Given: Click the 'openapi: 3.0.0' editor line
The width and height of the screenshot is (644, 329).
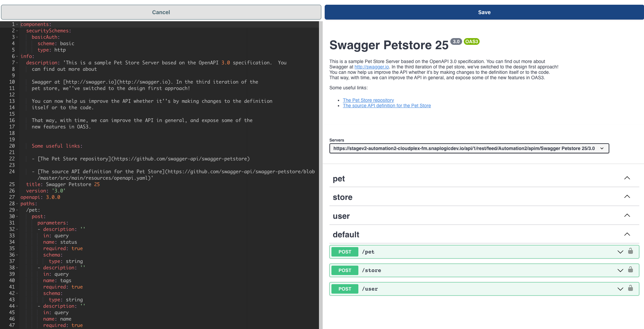Looking at the screenshot, I should point(40,197).
